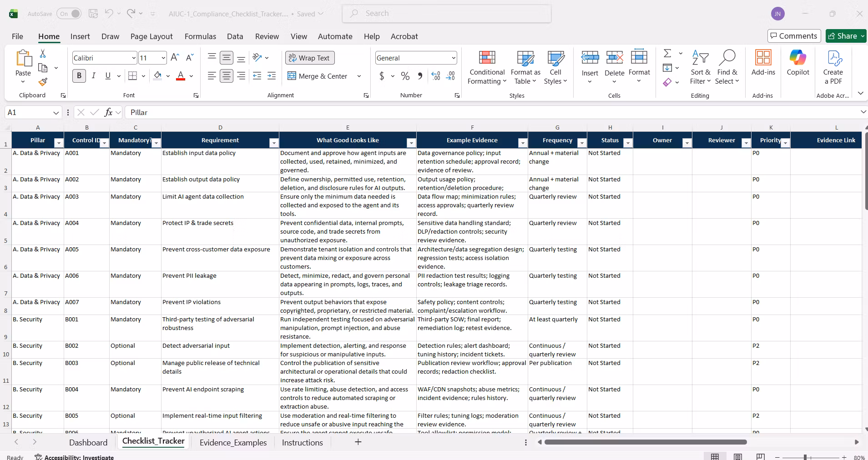Toggle center horizontal alignment

click(226, 76)
